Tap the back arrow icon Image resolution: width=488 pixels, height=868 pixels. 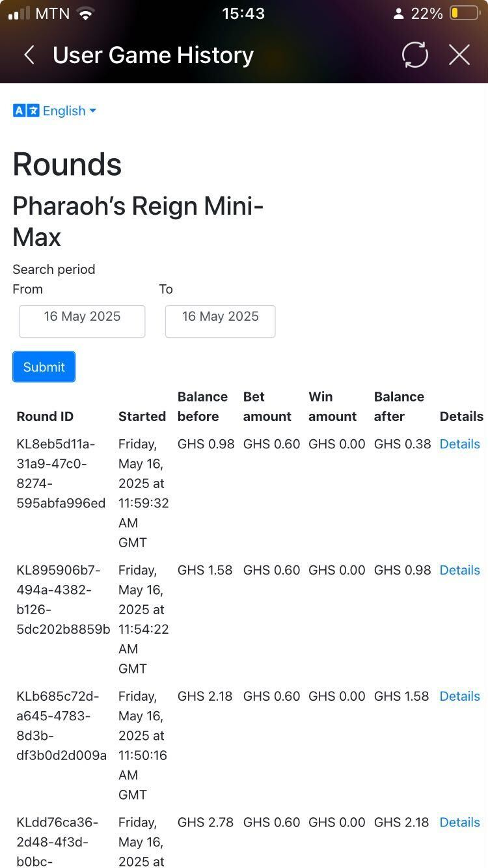click(29, 55)
